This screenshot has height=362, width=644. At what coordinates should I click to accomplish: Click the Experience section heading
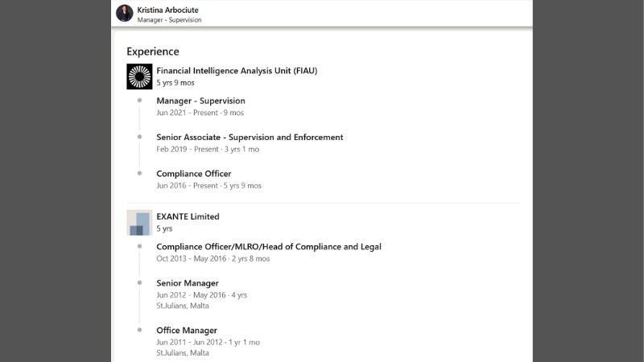pos(153,51)
